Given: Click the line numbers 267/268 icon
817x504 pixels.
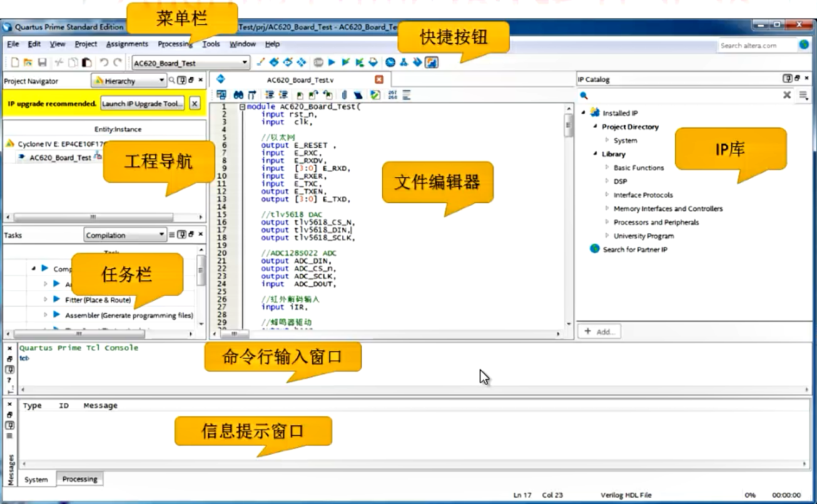Looking at the screenshot, I should pyautogui.click(x=393, y=95).
